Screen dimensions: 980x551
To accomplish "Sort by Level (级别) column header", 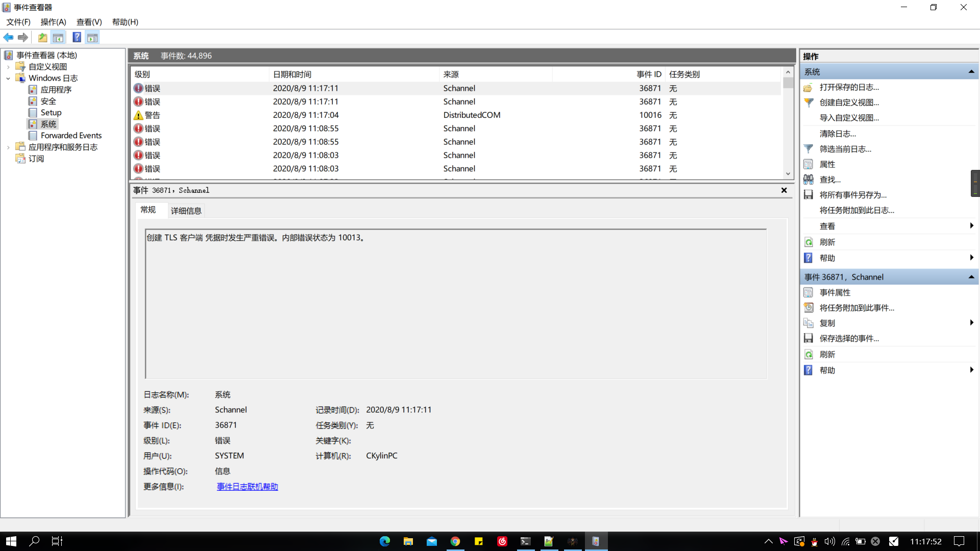I will click(200, 74).
